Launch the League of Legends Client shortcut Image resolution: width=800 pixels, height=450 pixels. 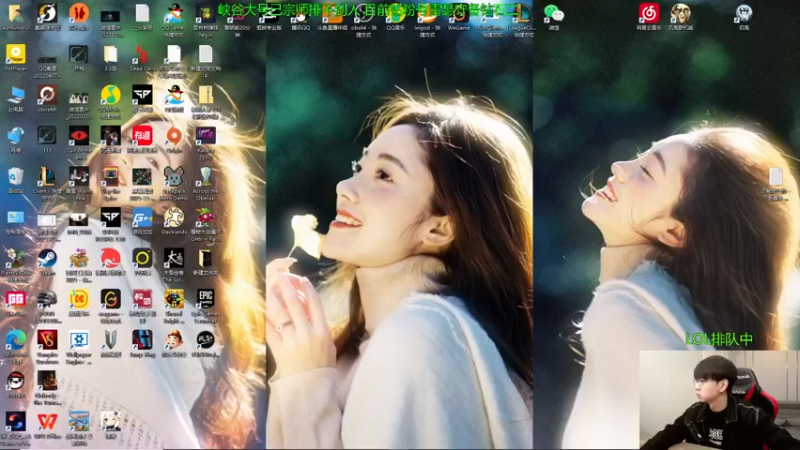click(47, 177)
